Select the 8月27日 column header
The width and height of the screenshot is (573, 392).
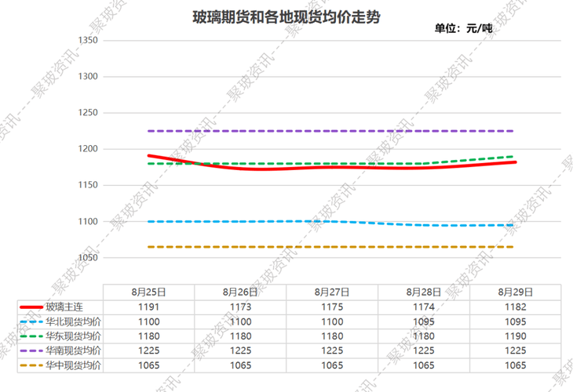pos(331,292)
